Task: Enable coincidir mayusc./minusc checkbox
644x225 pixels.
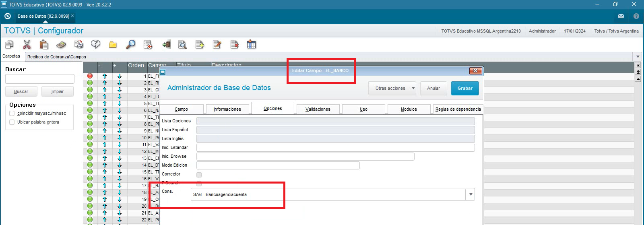Action: pos(12,113)
